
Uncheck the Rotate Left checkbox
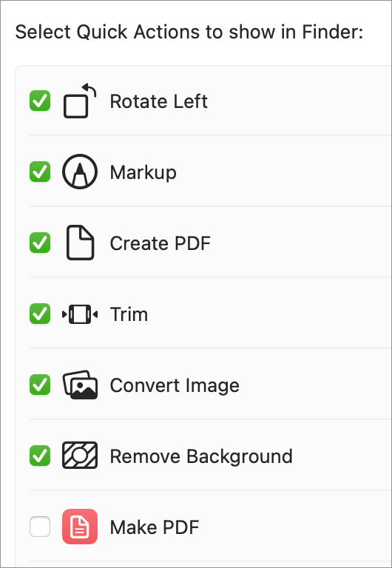tap(40, 101)
